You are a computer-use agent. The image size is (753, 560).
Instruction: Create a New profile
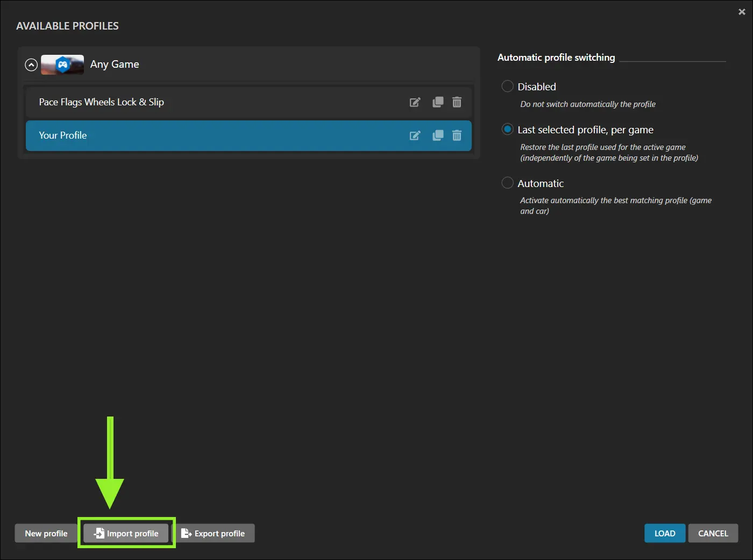pyautogui.click(x=46, y=533)
